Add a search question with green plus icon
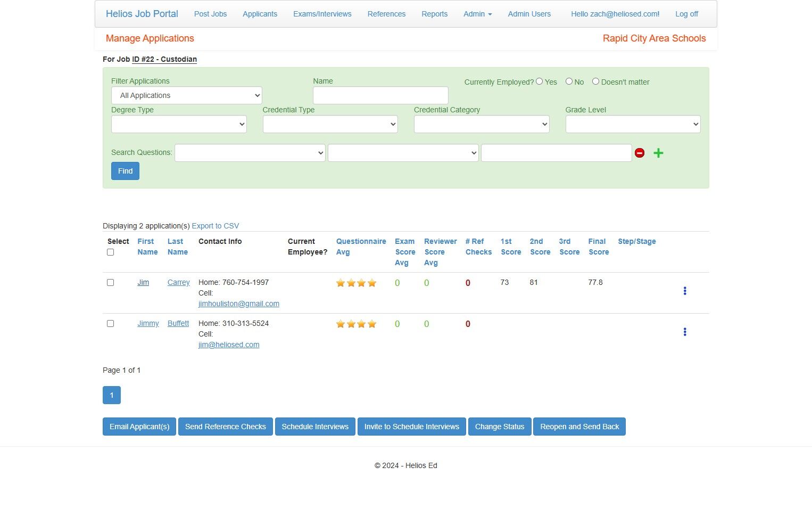The image size is (812, 508). pos(658,153)
